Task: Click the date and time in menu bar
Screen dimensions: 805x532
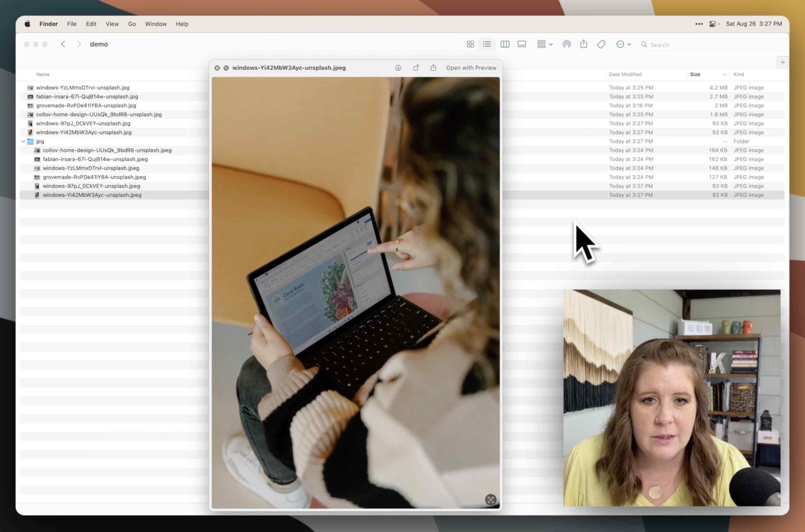Action: (x=754, y=24)
